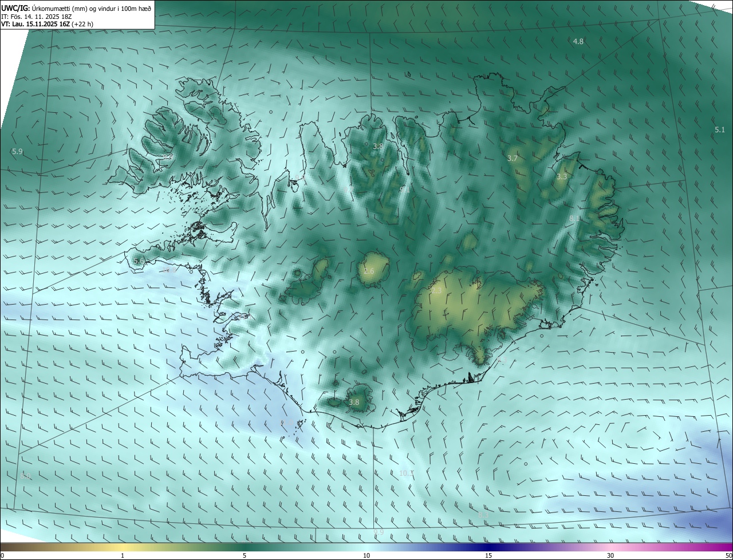The height and width of the screenshot is (560, 733).
Task: Click the 3.7 value label on the map
Action: (513, 159)
